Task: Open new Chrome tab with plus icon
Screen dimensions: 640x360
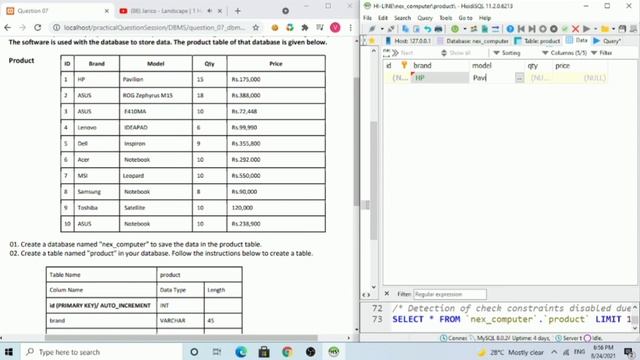Action: point(238,11)
